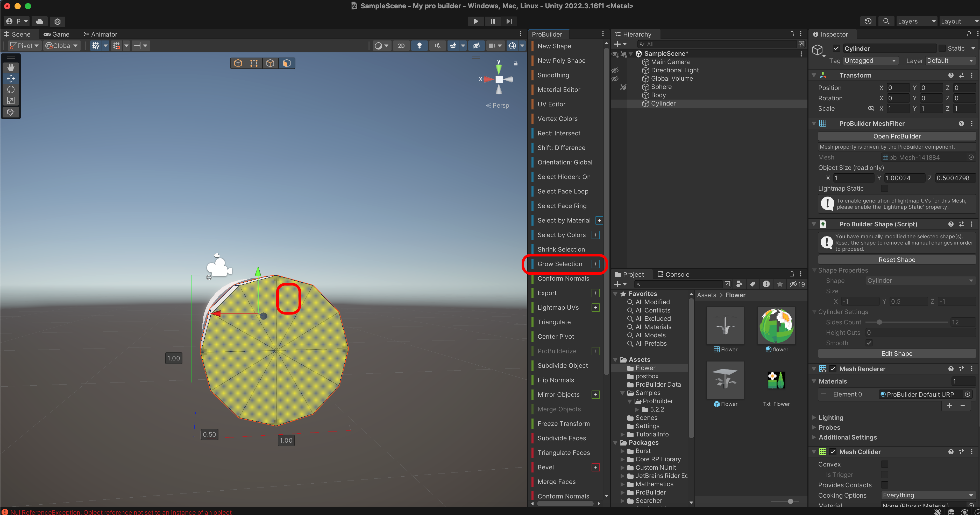Open the Layers dropdown

[x=916, y=21]
